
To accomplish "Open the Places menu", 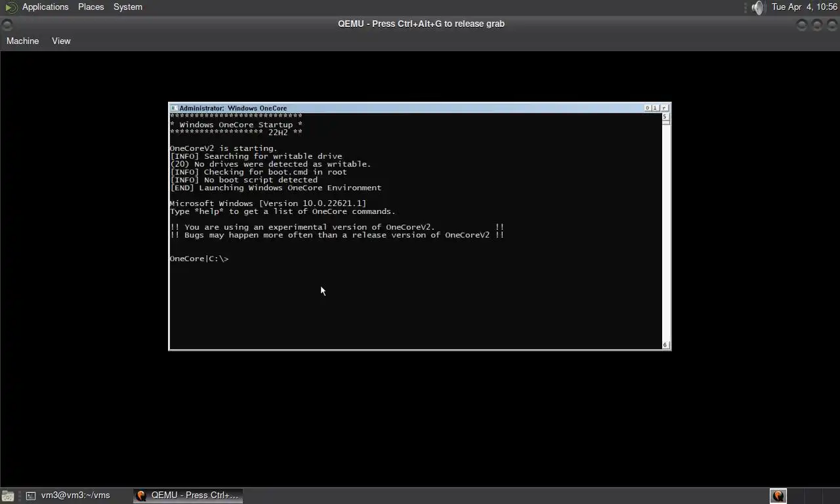I will (91, 7).
